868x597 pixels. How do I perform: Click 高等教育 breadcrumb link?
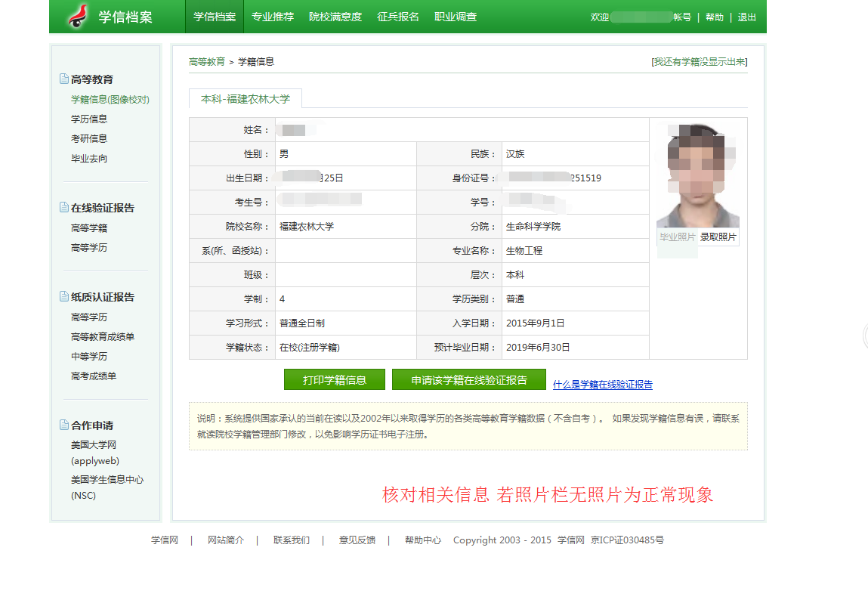tap(206, 61)
